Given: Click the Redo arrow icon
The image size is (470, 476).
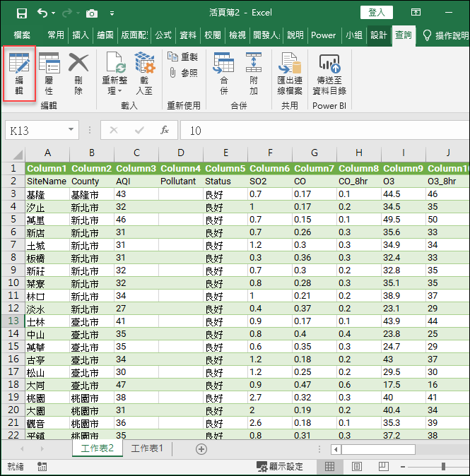Looking at the screenshot, I should pos(67,13).
